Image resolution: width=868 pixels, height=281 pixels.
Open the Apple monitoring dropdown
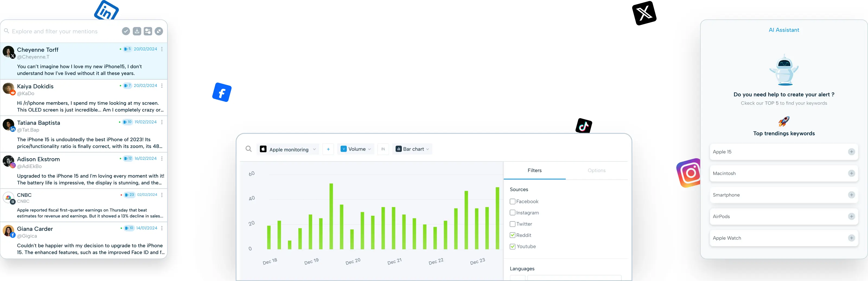[x=288, y=149]
